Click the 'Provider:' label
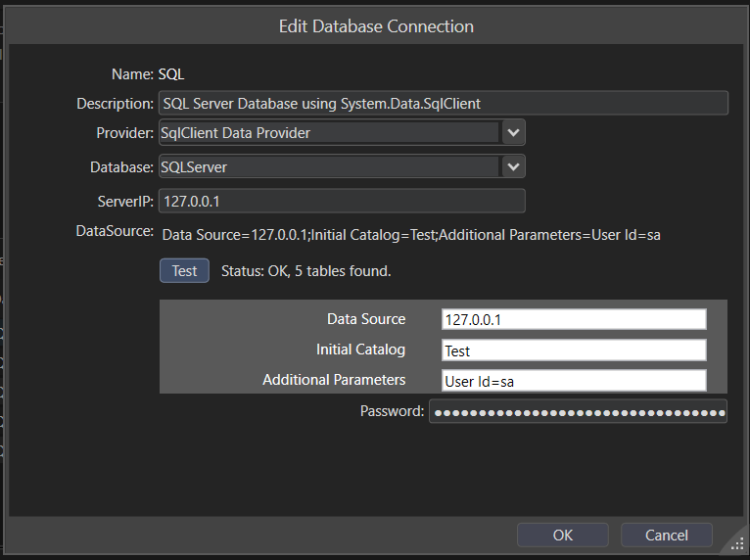The image size is (750, 560). point(125,132)
